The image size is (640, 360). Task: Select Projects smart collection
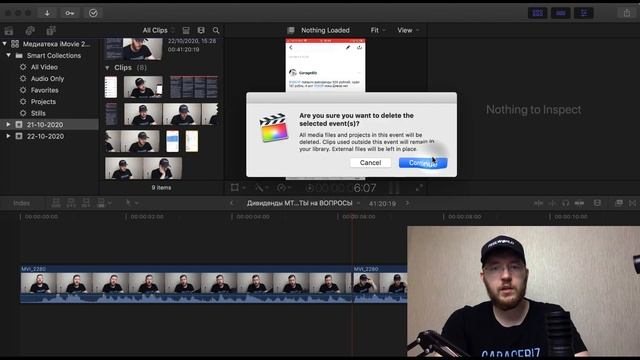[43, 101]
